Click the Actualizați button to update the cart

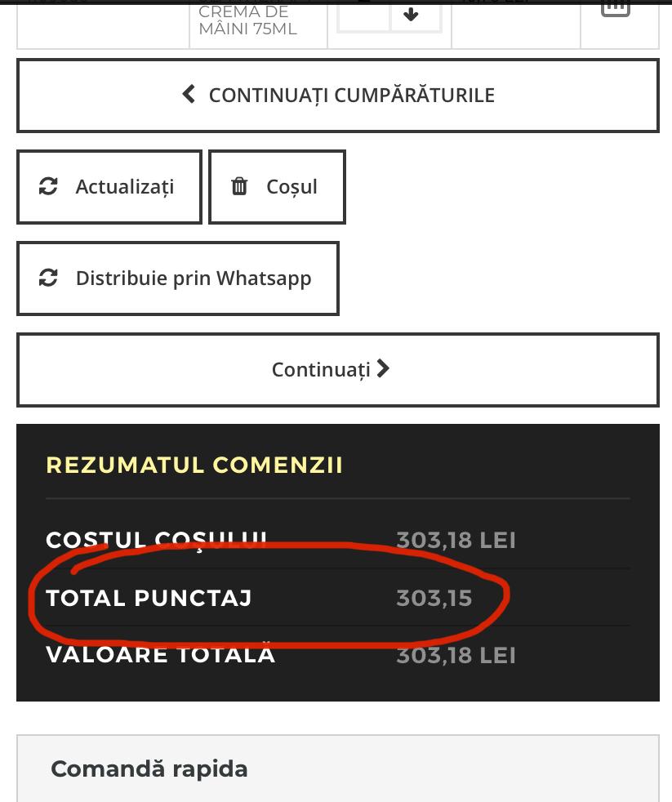point(109,186)
